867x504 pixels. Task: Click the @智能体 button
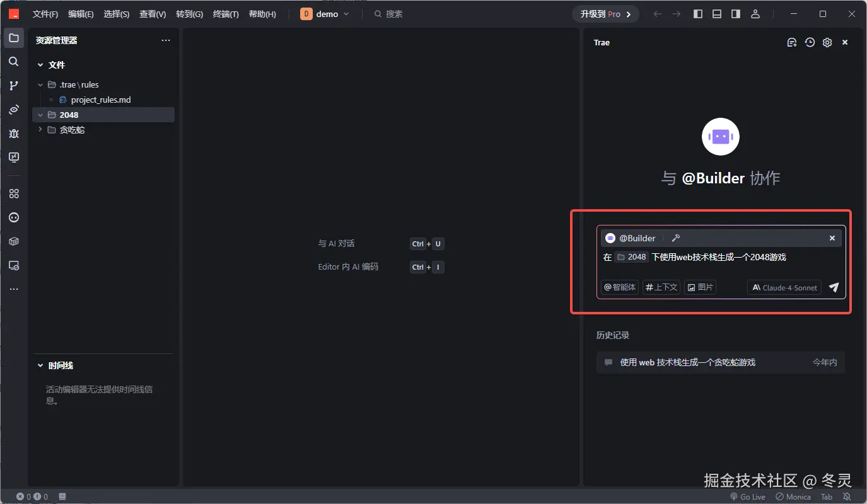pyautogui.click(x=620, y=287)
